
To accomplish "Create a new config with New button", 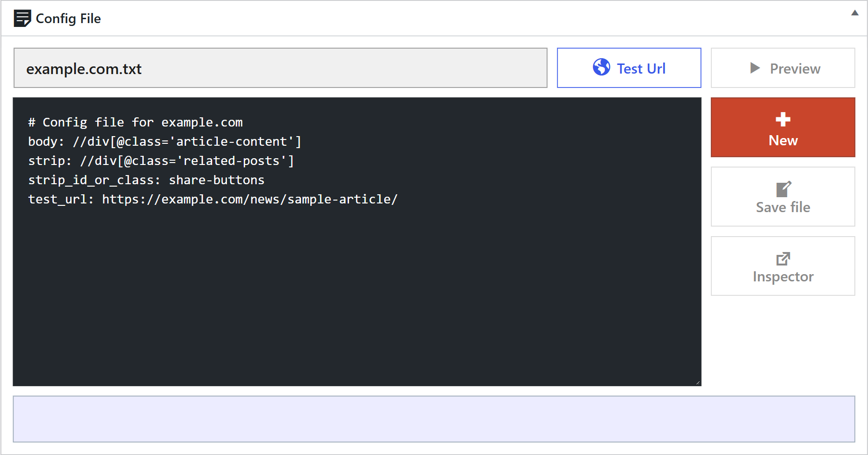I will point(783,127).
